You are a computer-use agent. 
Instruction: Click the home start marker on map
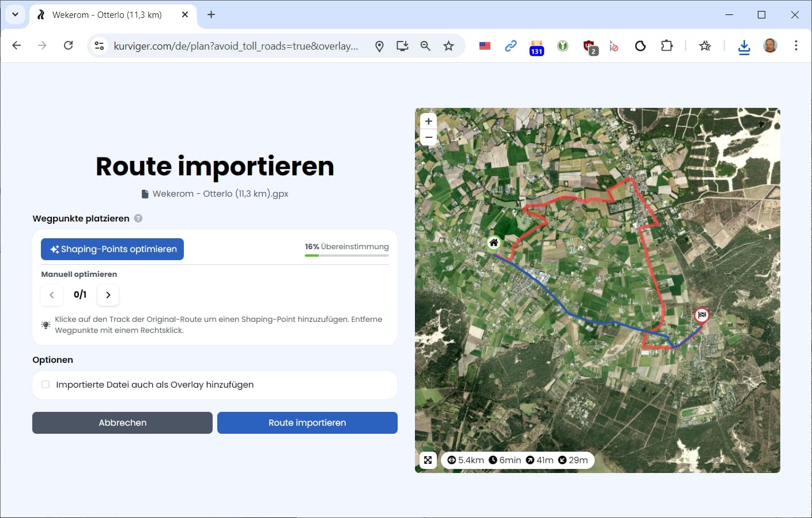pyautogui.click(x=493, y=243)
